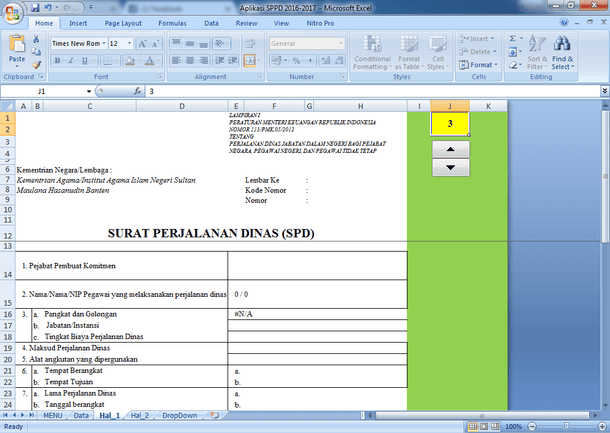610x433 pixels.
Task: Click the Select All corner button
Action: pos(7,106)
